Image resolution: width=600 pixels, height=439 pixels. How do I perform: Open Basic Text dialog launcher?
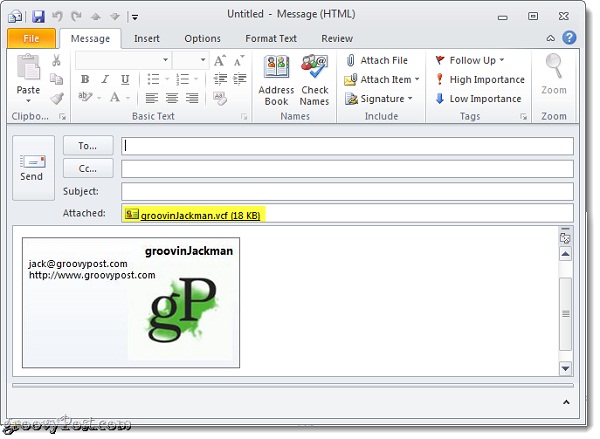click(244, 117)
